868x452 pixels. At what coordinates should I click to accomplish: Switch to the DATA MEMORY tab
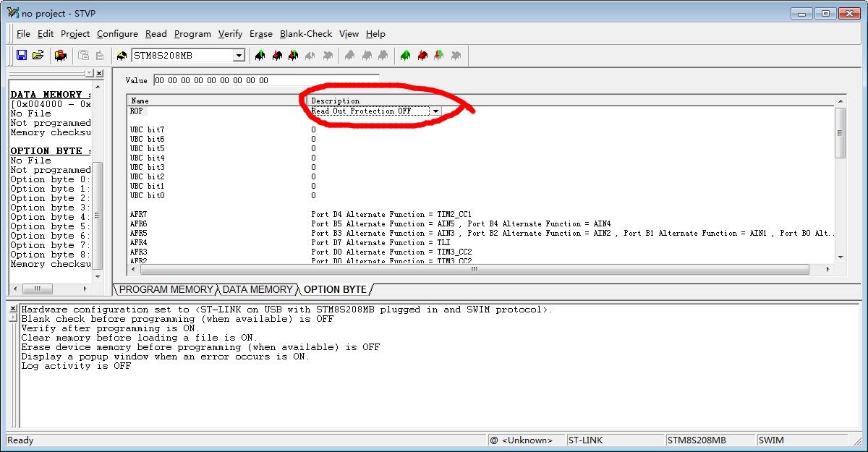click(257, 289)
